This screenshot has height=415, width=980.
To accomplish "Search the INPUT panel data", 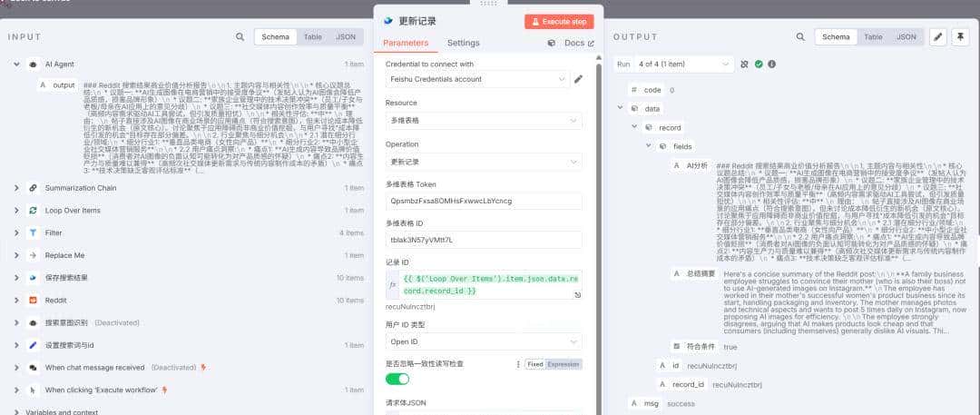I will click(x=240, y=37).
